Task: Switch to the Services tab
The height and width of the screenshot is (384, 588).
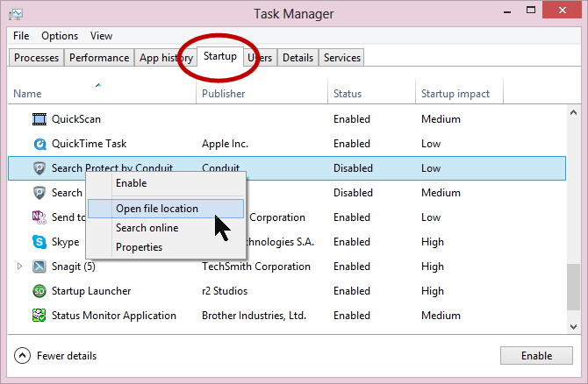Action: [342, 58]
